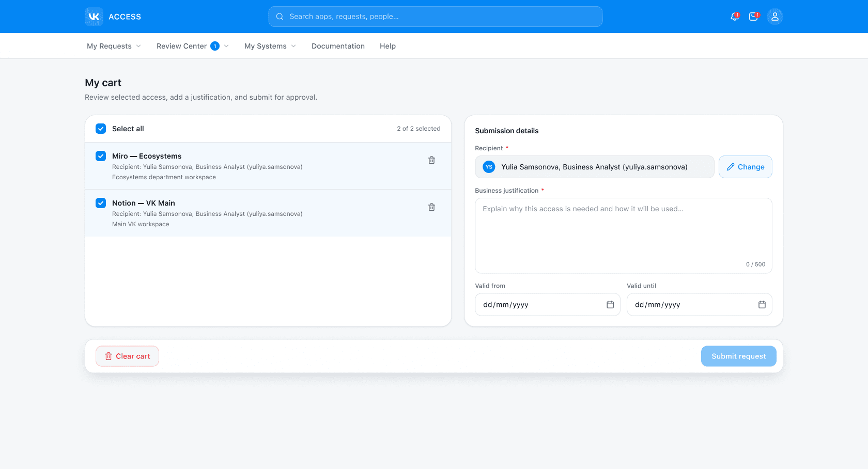Expand the My Systems menu
This screenshot has width=868, height=469.
click(x=270, y=46)
